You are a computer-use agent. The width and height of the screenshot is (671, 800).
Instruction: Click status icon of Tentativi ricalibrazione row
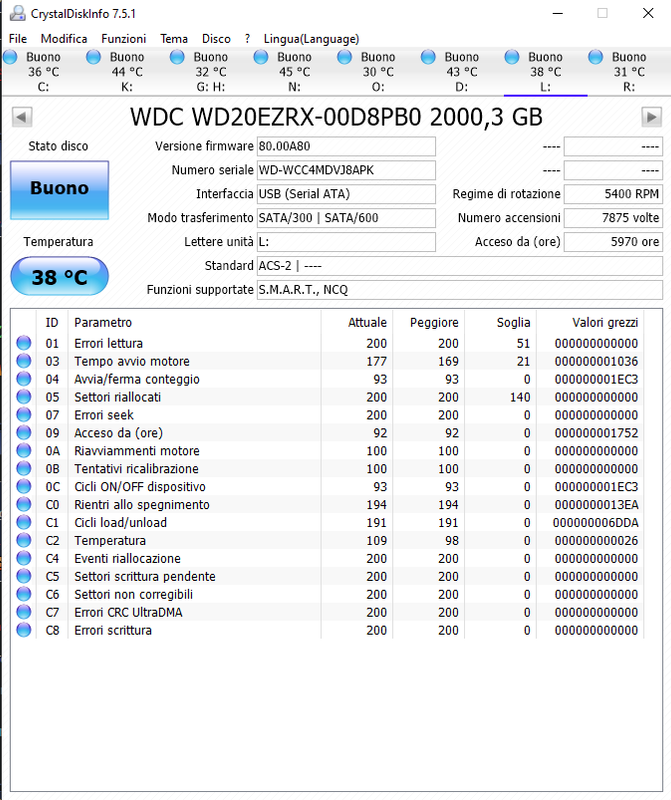pos(23,468)
